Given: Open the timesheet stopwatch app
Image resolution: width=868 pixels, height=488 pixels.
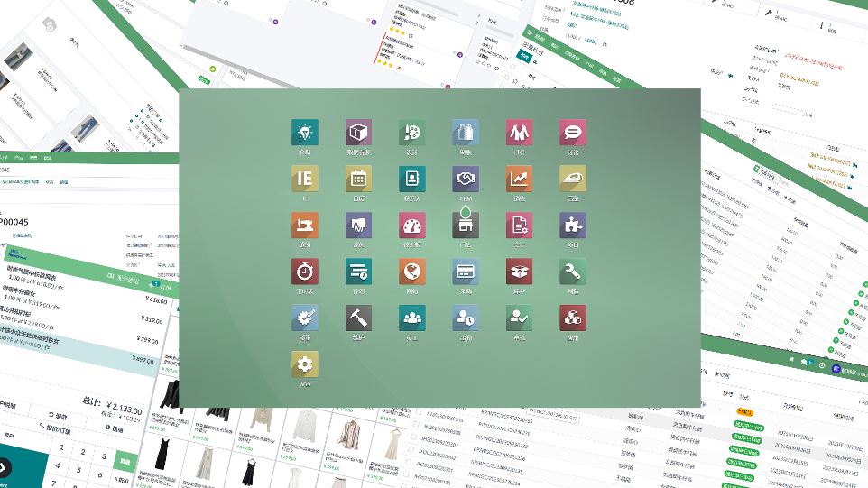Looking at the screenshot, I should (304, 272).
